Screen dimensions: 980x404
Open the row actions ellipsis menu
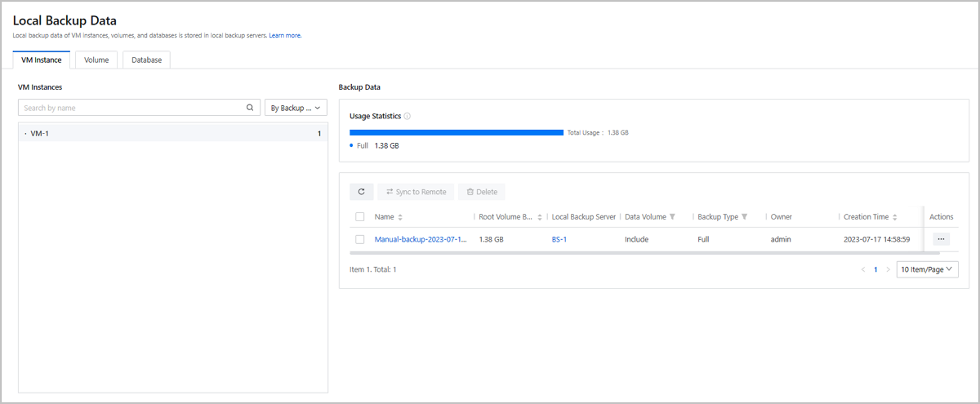point(941,239)
